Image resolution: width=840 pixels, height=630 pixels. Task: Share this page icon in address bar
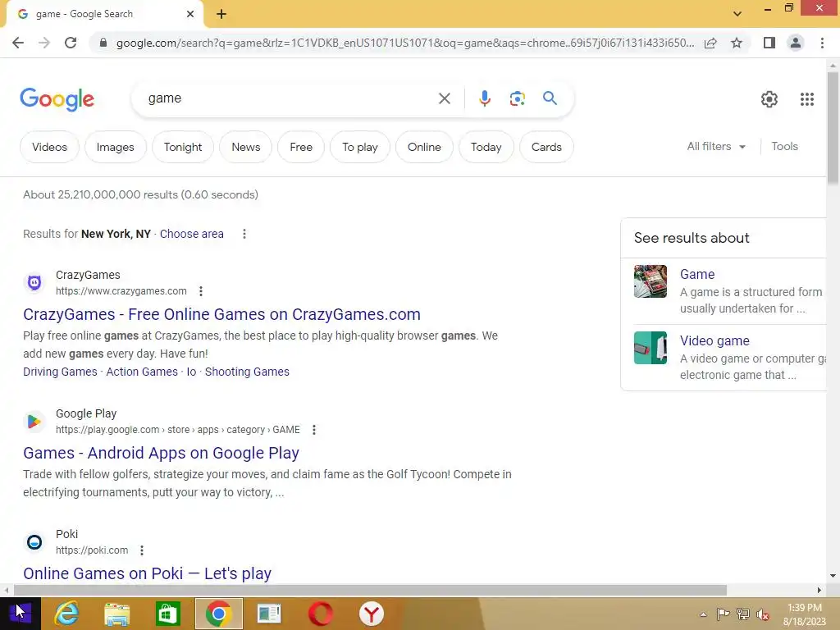[710, 43]
